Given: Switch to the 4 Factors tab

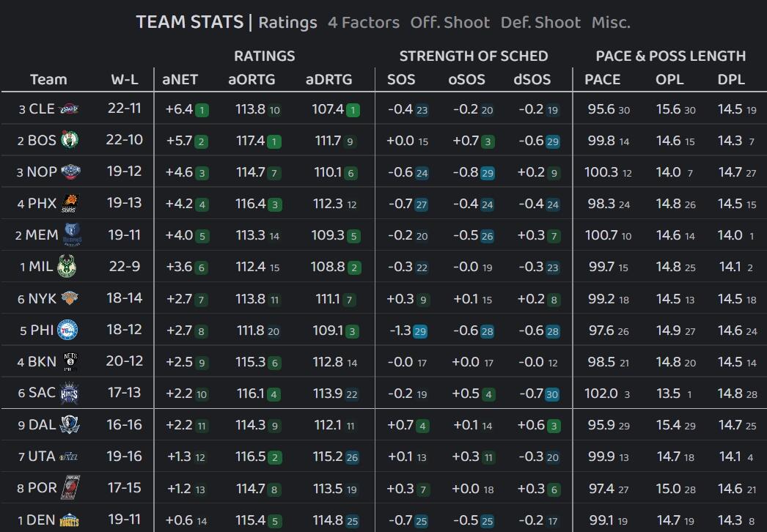Looking at the screenshot, I should coord(364,23).
